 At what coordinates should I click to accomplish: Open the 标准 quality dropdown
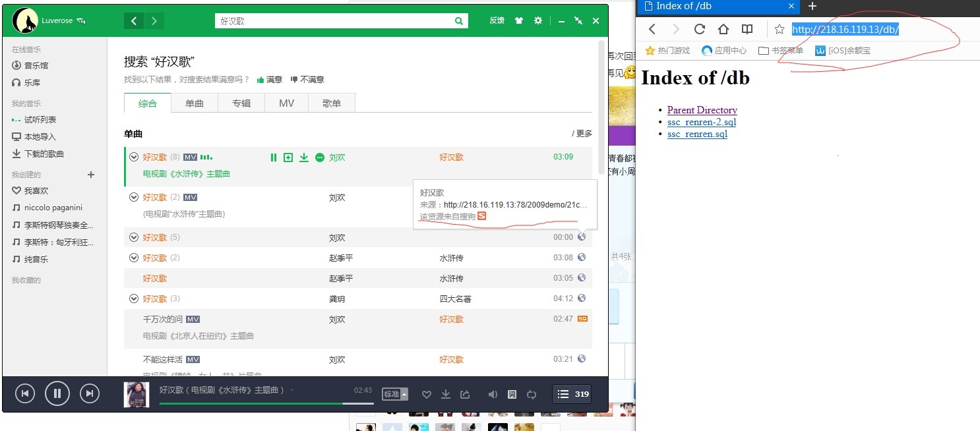[x=396, y=394]
